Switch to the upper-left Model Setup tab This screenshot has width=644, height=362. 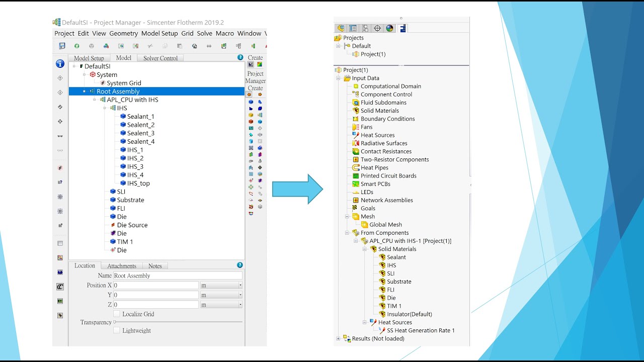coord(89,58)
